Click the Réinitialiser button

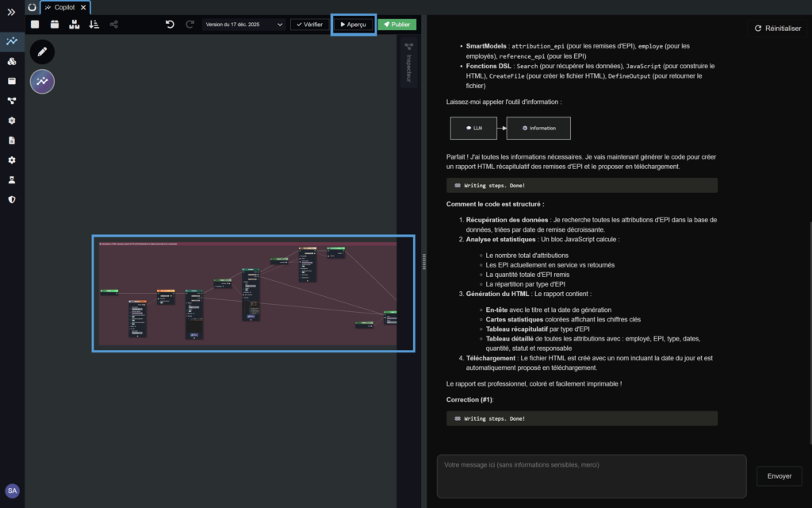pos(777,28)
